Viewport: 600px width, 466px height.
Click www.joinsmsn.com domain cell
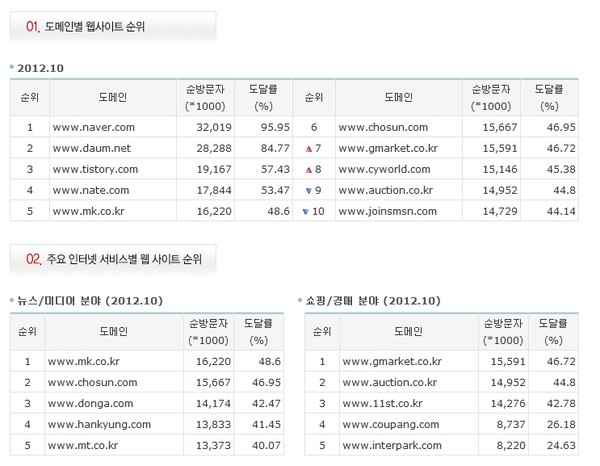click(x=388, y=211)
